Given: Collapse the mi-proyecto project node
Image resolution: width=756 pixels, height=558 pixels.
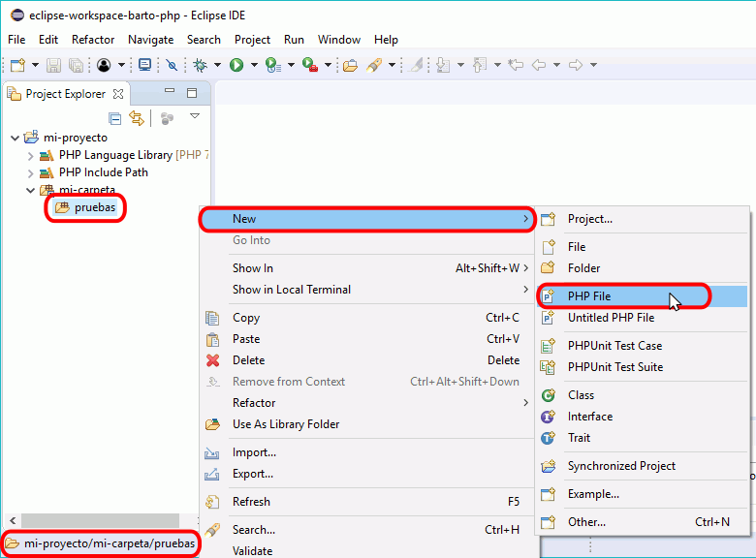Looking at the screenshot, I should pyautogui.click(x=15, y=139).
